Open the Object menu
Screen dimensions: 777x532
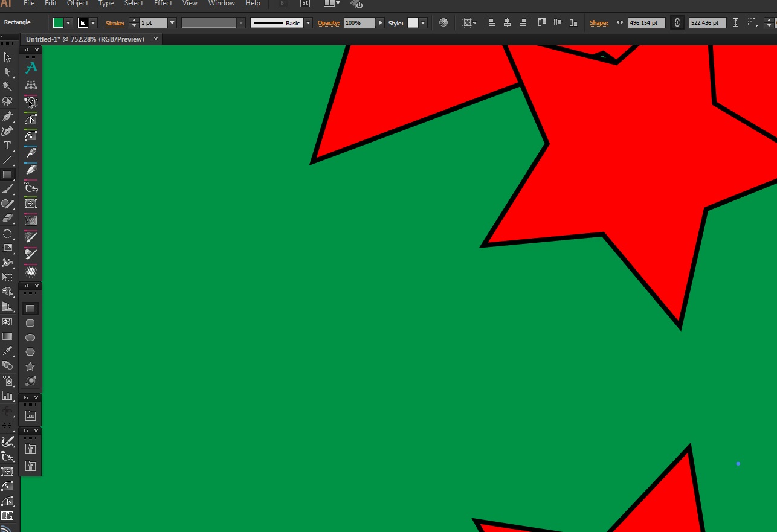click(77, 4)
